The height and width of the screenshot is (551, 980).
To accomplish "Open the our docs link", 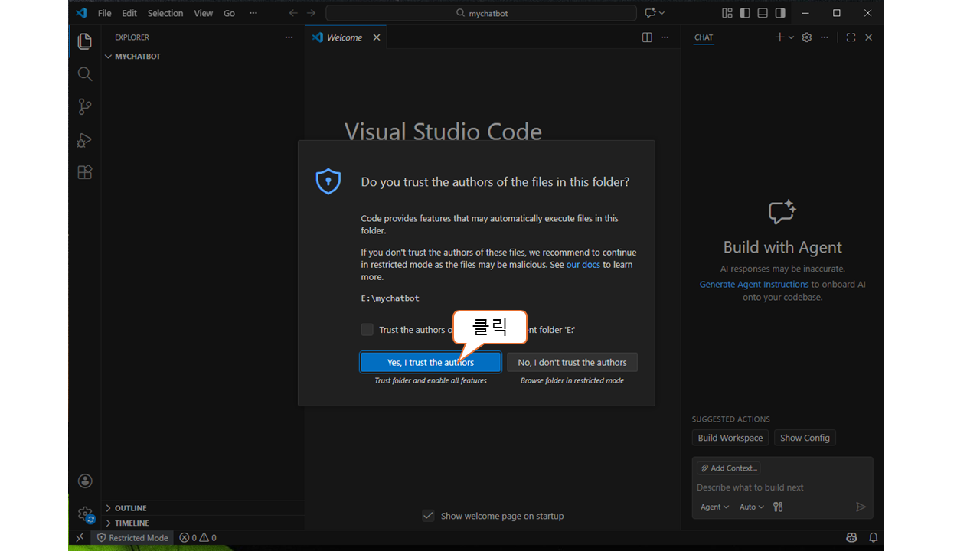I will 583,265.
